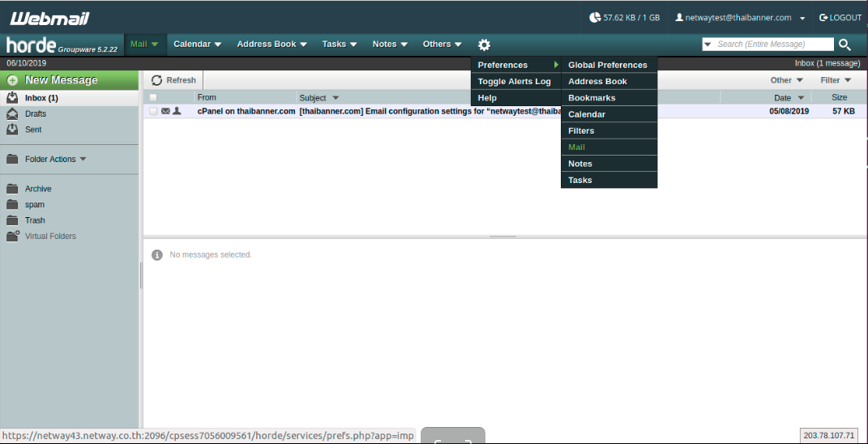Image resolution: width=868 pixels, height=444 pixels.
Task: Select Mail in Preferences submenu
Action: (576, 147)
